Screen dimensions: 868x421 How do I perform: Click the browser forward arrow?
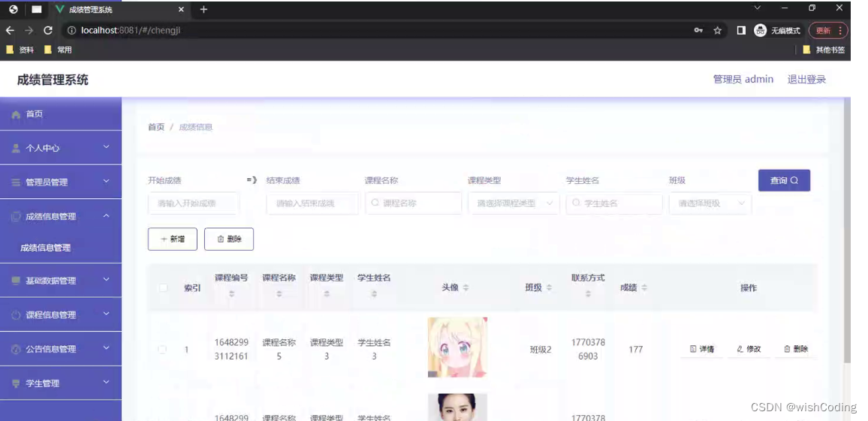pos(29,31)
